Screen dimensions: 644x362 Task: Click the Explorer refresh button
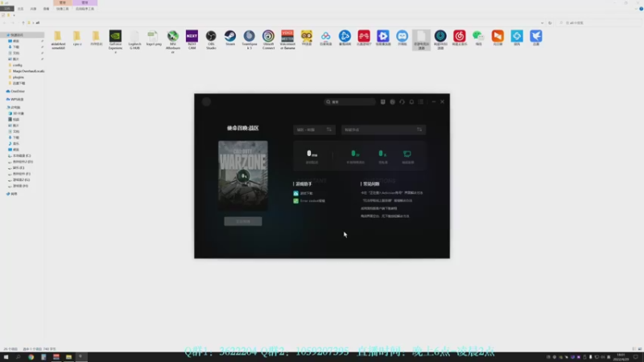(550, 23)
